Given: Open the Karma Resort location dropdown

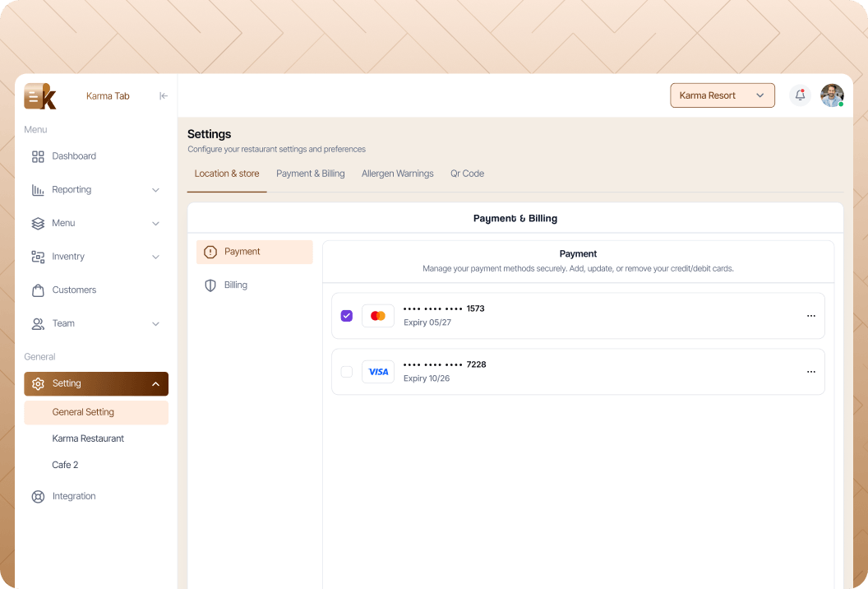Looking at the screenshot, I should 723,95.
